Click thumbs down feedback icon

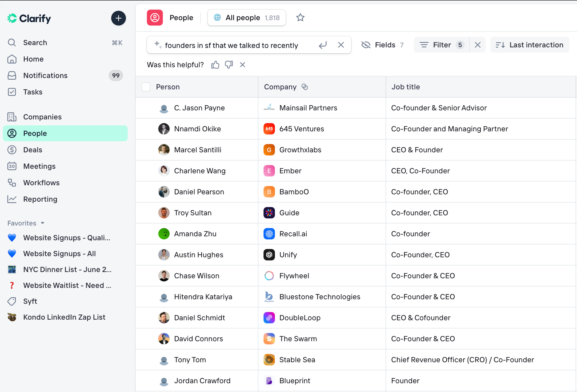point(229,65)
